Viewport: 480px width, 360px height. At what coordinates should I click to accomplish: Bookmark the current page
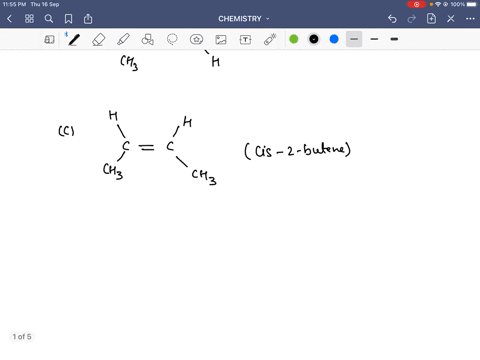[x=68, y=19]
